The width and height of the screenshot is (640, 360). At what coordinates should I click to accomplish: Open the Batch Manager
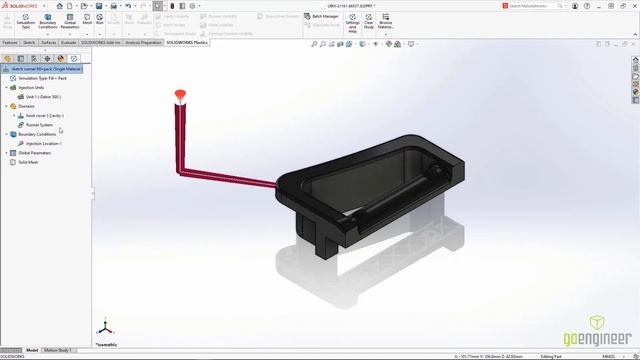tap(321, 16)
